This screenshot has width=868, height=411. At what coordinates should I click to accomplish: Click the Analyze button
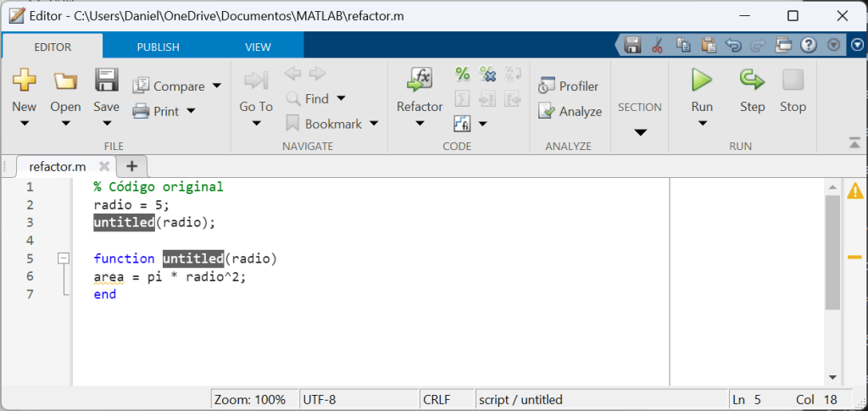point(570,111)
